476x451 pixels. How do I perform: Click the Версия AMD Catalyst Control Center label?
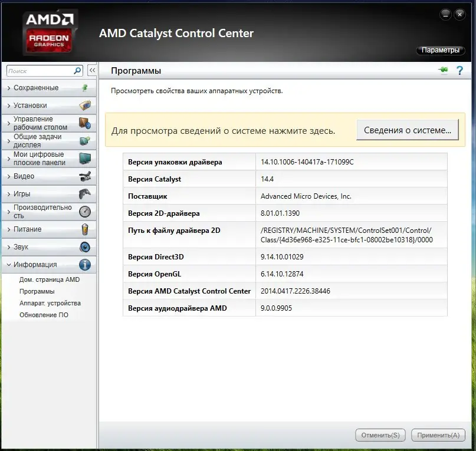189,291
